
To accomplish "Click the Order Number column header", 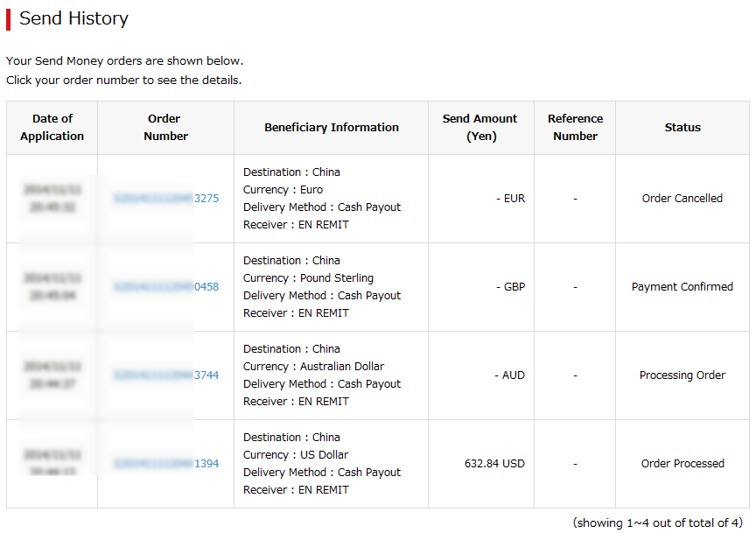I will pyautogui.click(x=166, y=127).
